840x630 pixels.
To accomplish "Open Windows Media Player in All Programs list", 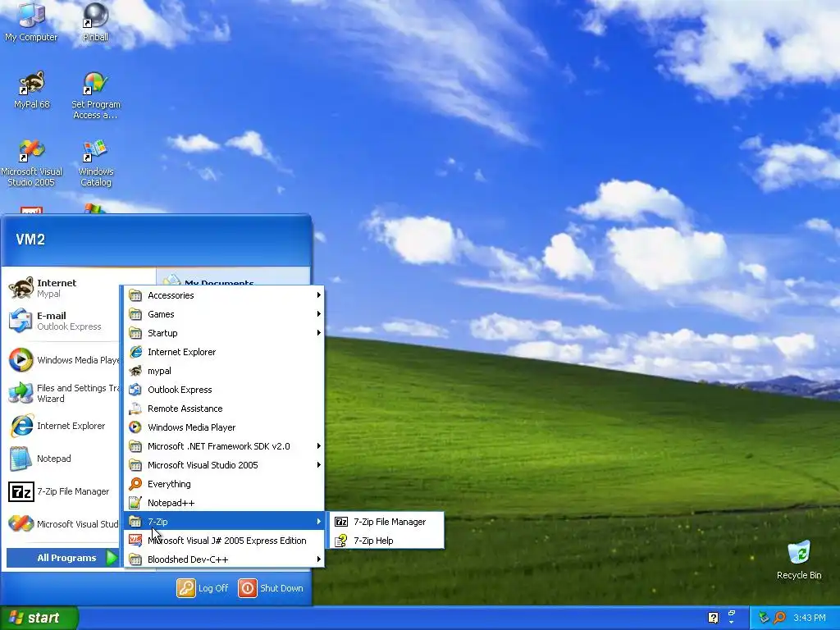I will (224, 427).
